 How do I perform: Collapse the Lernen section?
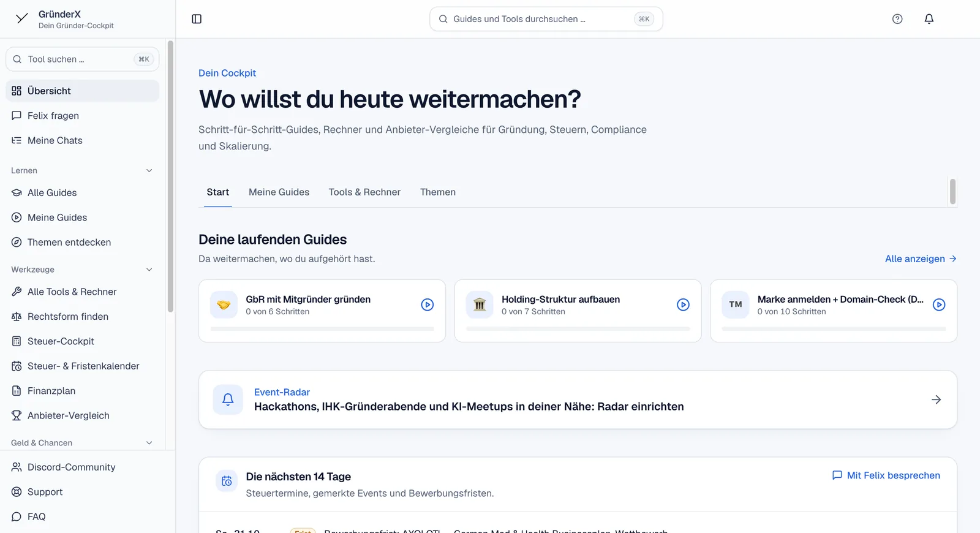[x=149, y=170]
